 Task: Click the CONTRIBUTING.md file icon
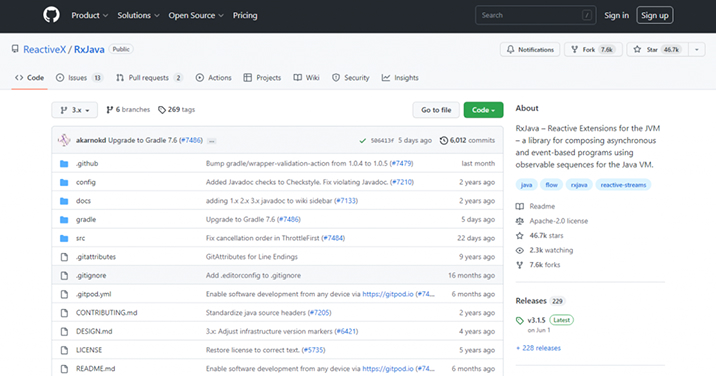(64, 313)
